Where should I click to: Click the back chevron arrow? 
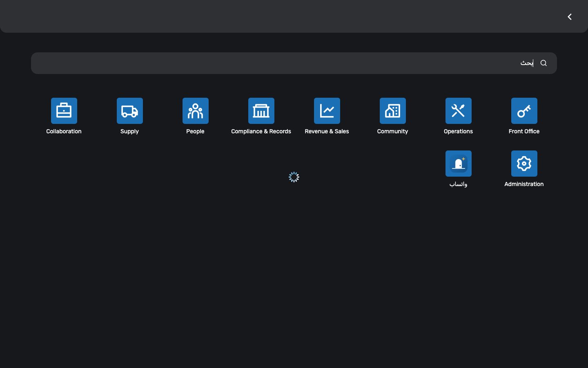(x=570, y=17)
